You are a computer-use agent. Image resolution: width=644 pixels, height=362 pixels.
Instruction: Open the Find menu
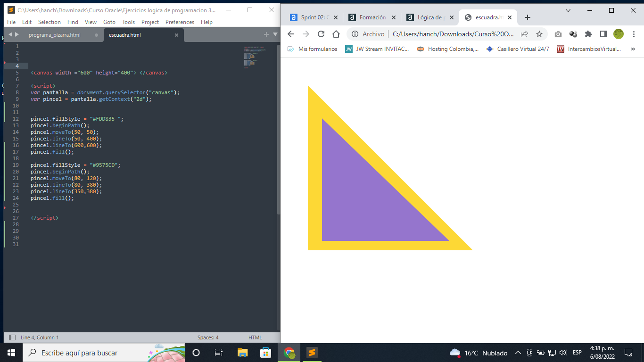click(x=73, y=22)
